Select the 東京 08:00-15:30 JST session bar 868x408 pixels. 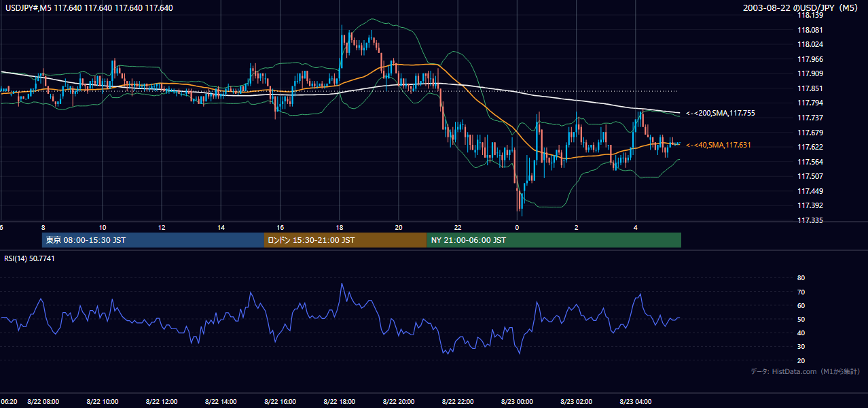153,240
